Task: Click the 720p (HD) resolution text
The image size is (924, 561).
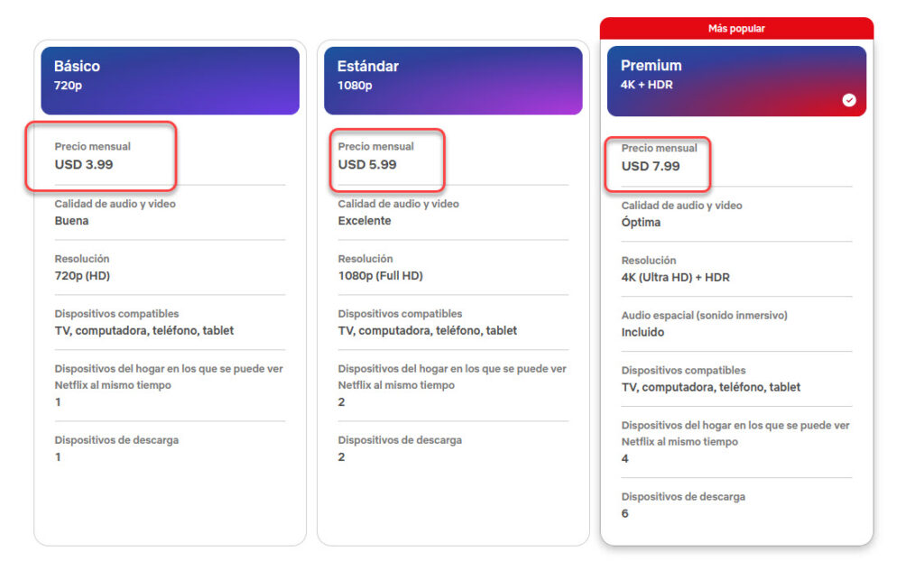Action: point(82,276)
